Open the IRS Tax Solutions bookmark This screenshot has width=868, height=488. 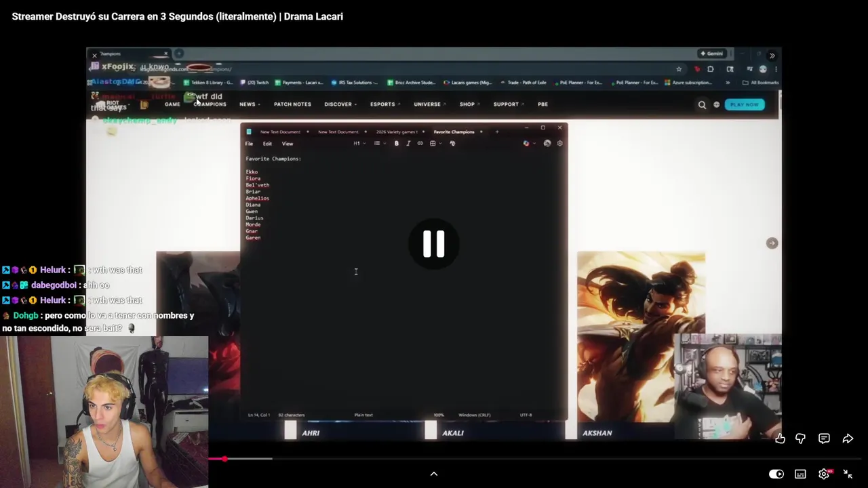click(355, 83)
